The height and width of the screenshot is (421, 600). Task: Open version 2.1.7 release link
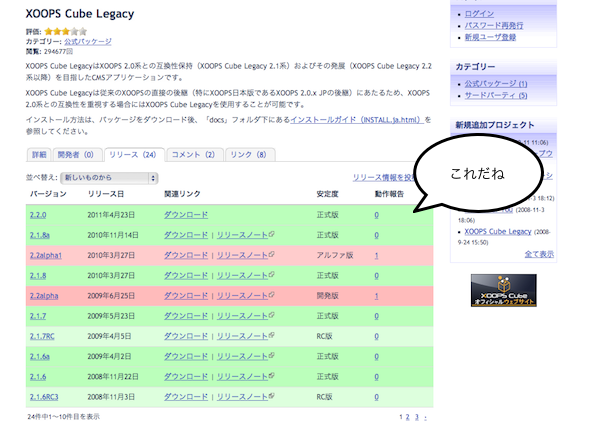38,317
